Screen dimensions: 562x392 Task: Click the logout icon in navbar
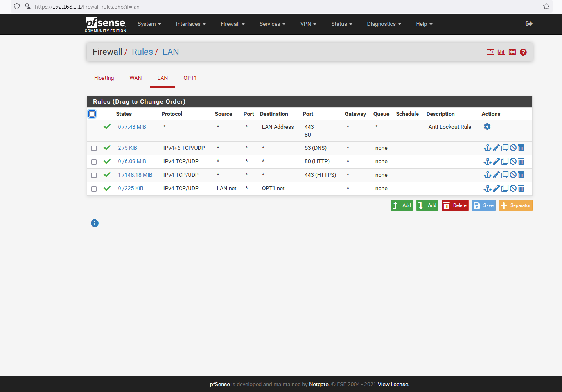(529, 23)
